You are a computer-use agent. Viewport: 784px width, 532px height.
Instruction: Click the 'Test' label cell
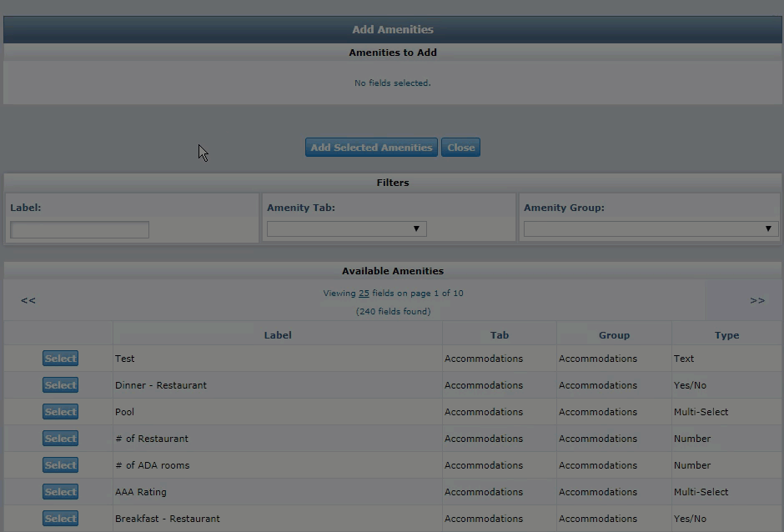point(278,359)
